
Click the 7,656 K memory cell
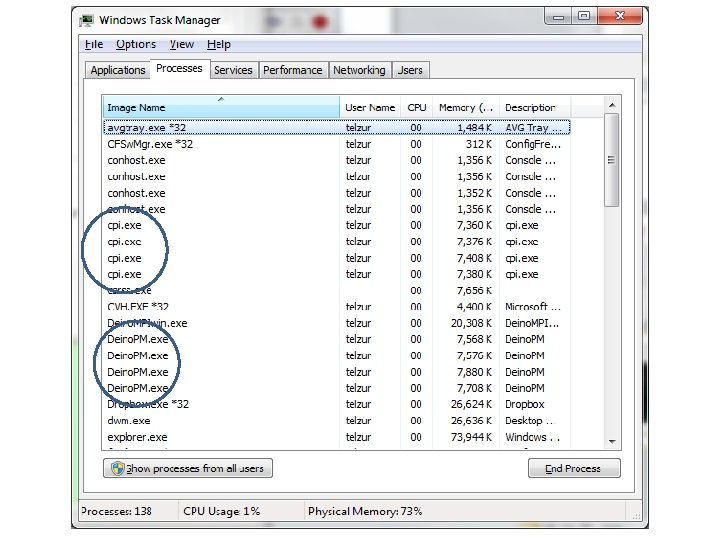[474, 291]
